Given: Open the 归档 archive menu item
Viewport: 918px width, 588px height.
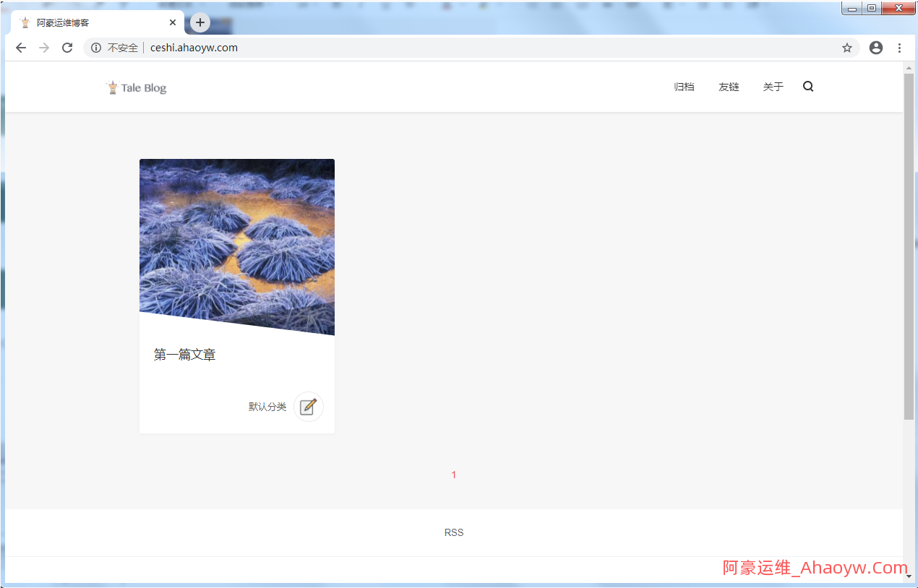Looking at the screenshot, I should 684,87.
